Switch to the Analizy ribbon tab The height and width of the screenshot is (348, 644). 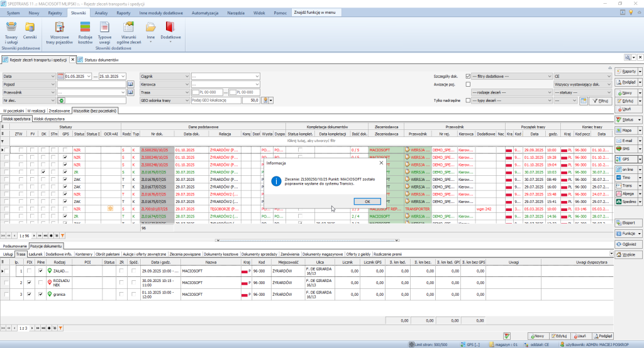coord(101,13)
